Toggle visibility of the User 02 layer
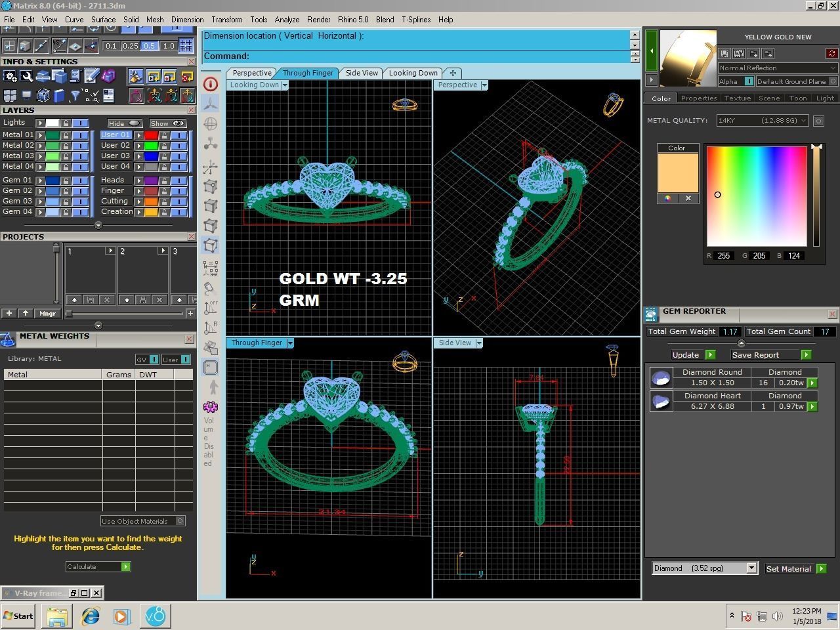Viewport: 840px width, 630px height. click(178, 145)
